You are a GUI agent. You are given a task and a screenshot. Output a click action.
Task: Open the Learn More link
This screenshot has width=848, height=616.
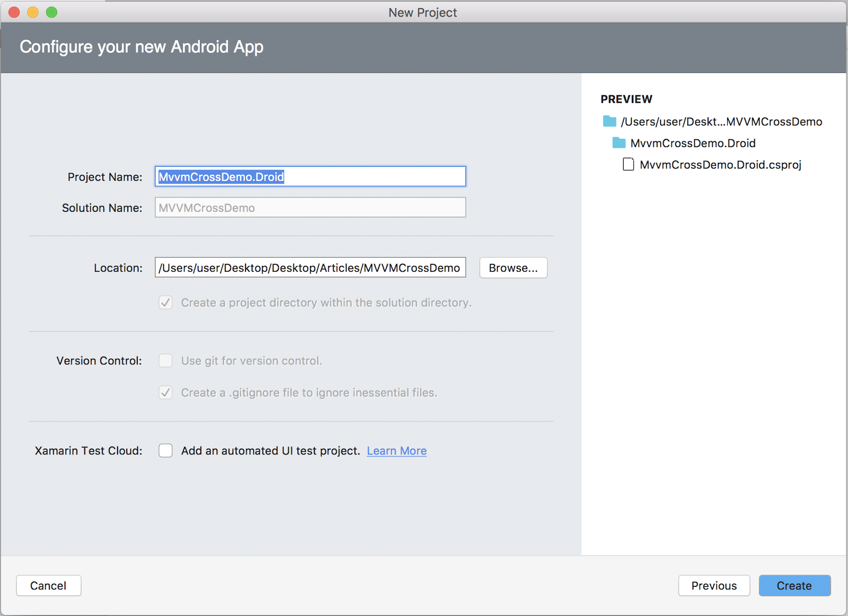point(396,450)
